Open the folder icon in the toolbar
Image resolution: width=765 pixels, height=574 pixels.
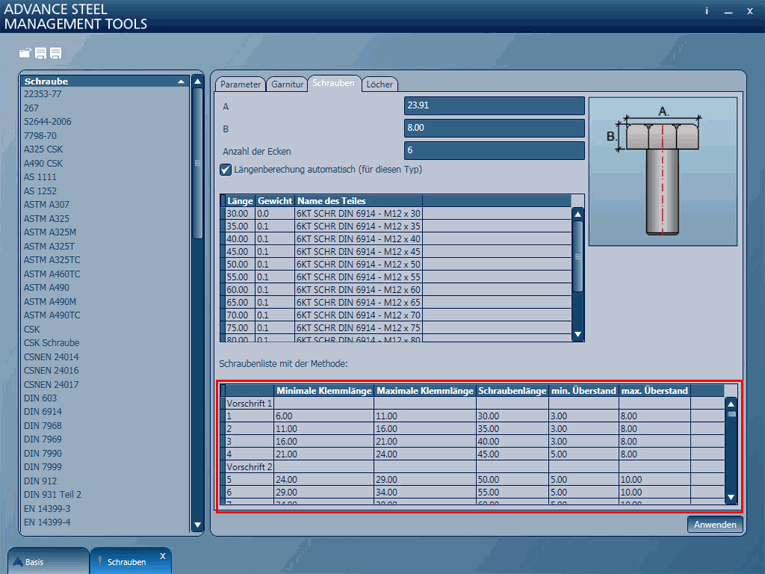point(25,53)
